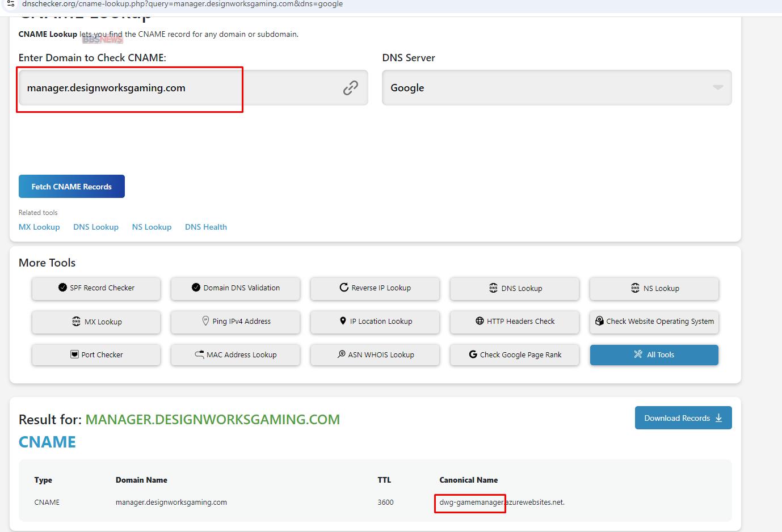The image size is (782, 532).
Task: Follow the NS Lookup related tool link
Action: point(152,227)
